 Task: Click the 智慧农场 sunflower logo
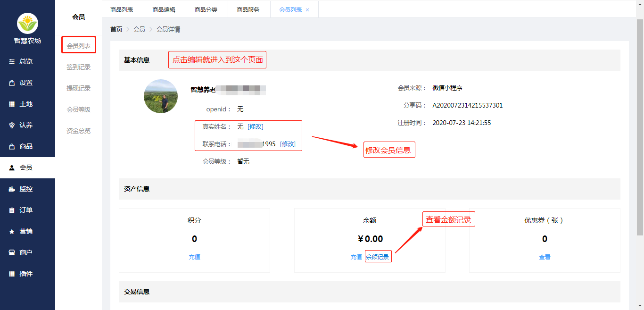(27, 23)
